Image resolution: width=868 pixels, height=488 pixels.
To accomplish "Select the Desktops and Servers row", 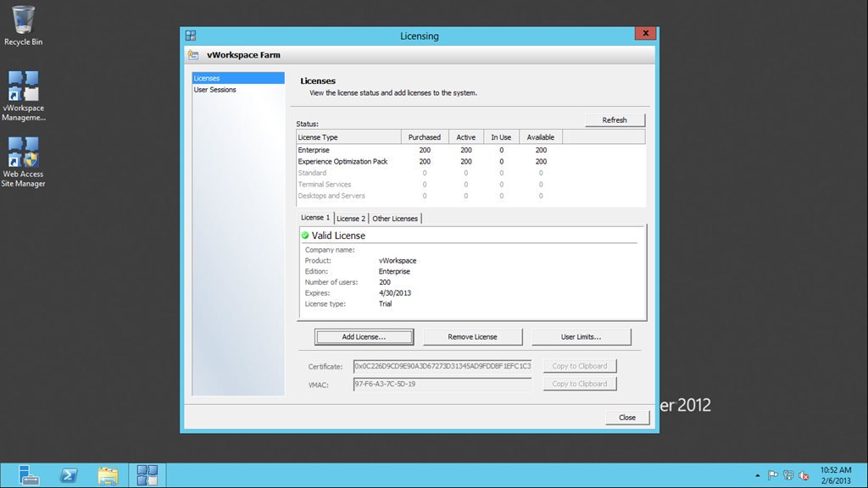I will 470,196.
